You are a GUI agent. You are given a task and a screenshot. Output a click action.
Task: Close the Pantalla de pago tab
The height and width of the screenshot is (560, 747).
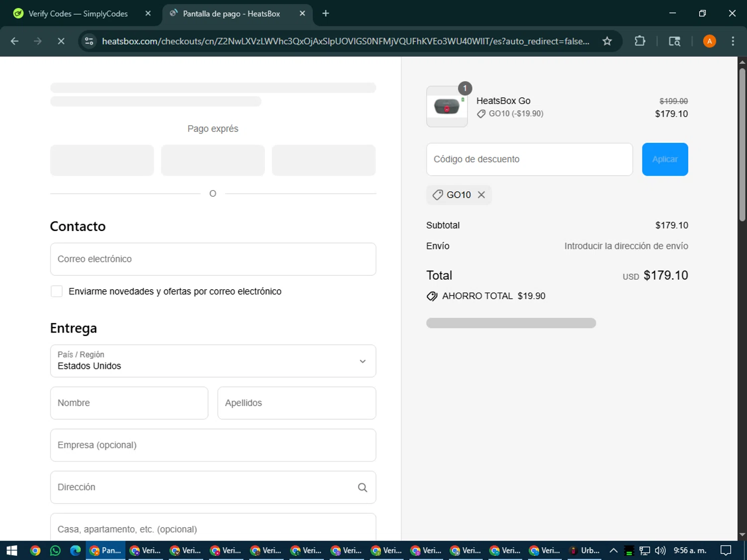pos(302,13)
